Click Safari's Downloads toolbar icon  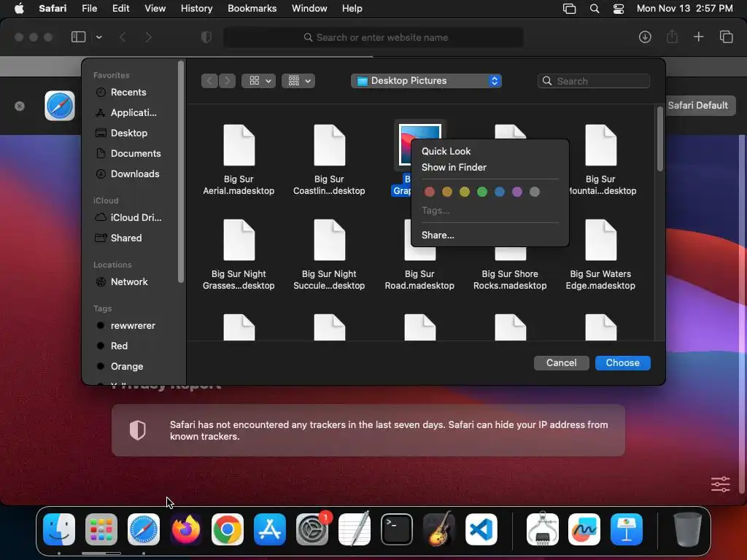coord(645,36)
